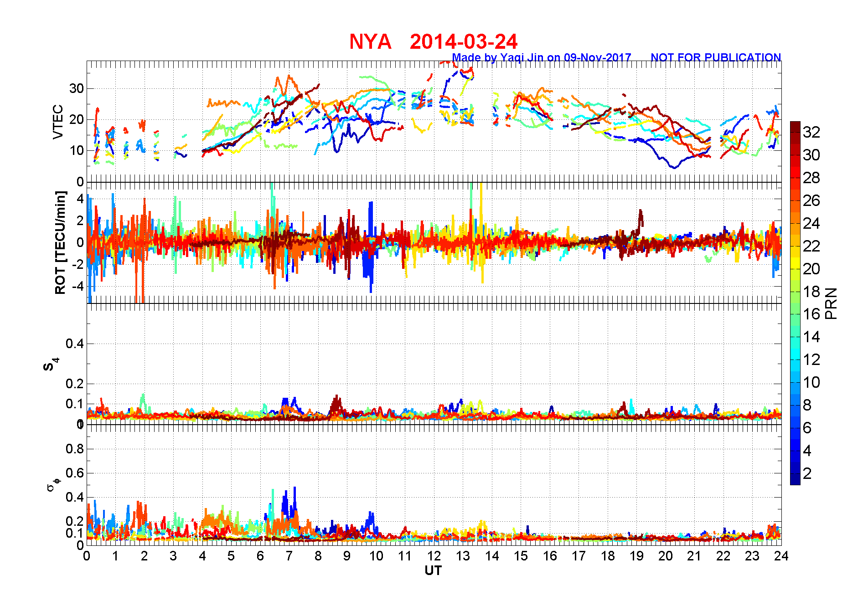The width and height of the screenshot is (868, 606).
Task: Click x-axis tick label "3" on UT axis
Action: click(x=173, y=556)
